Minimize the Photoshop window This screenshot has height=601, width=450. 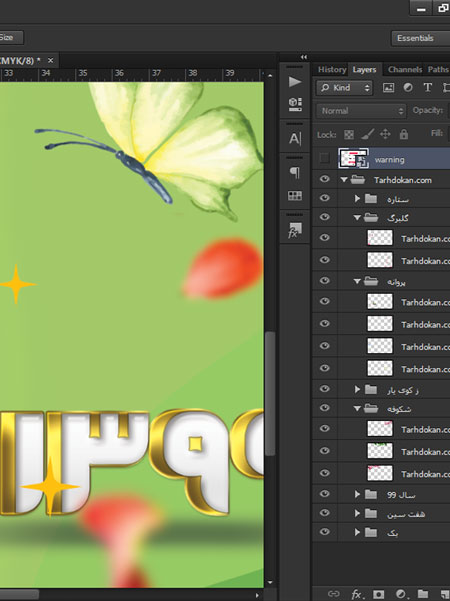pos(421,8)
